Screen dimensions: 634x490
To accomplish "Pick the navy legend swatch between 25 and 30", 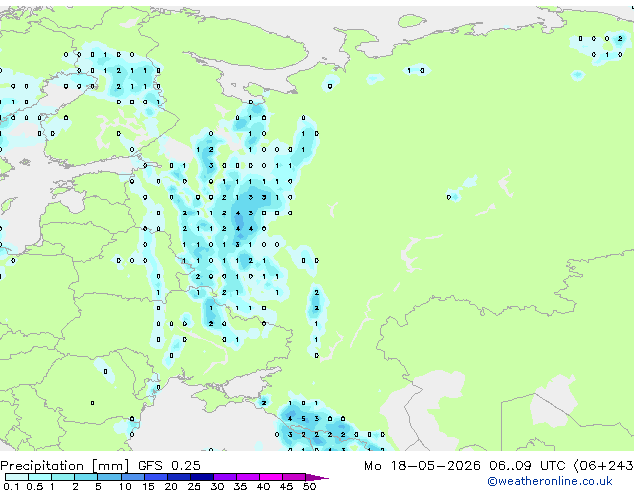I will point(202,477).
